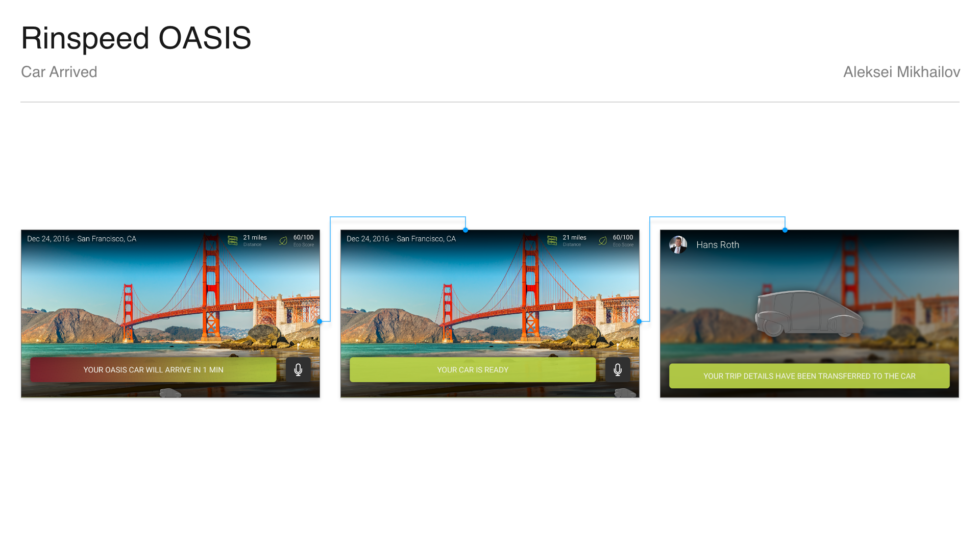This screenshot has width=980, height=551.
Task: Click '21 miles' distance text in second screen
Action: [574, 237]
